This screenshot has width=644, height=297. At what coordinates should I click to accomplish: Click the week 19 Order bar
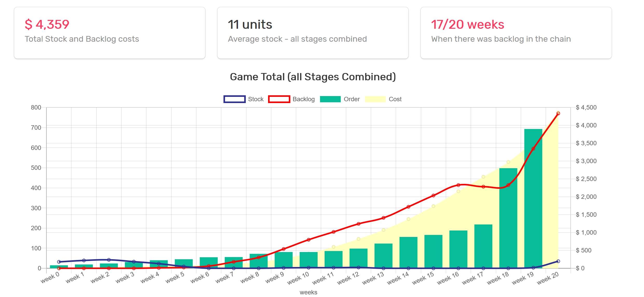pos(533,207)
